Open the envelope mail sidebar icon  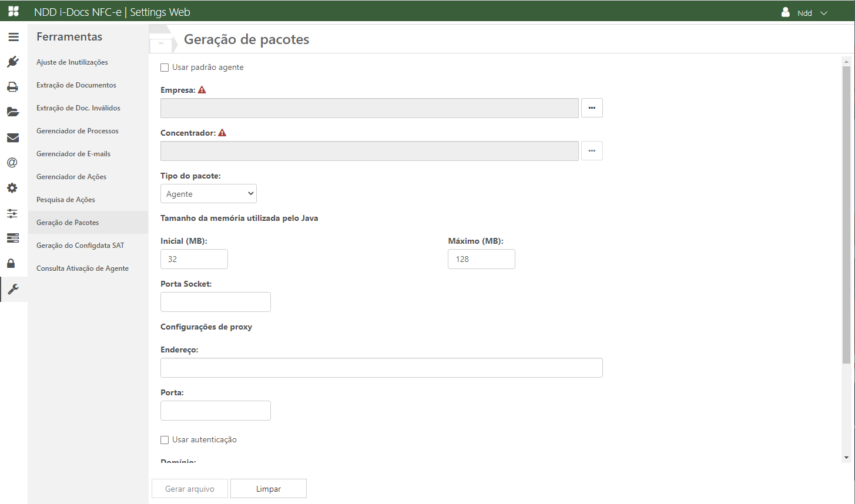tap(13, 137)
